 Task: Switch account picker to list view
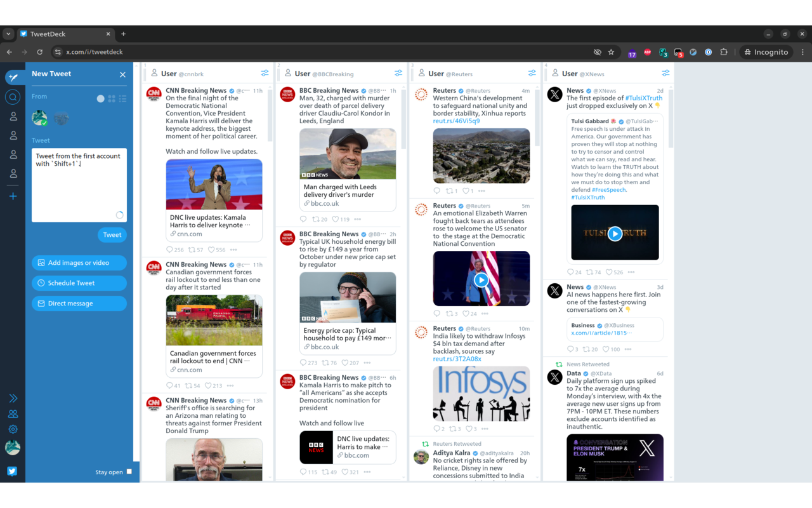tap(123, 97)
